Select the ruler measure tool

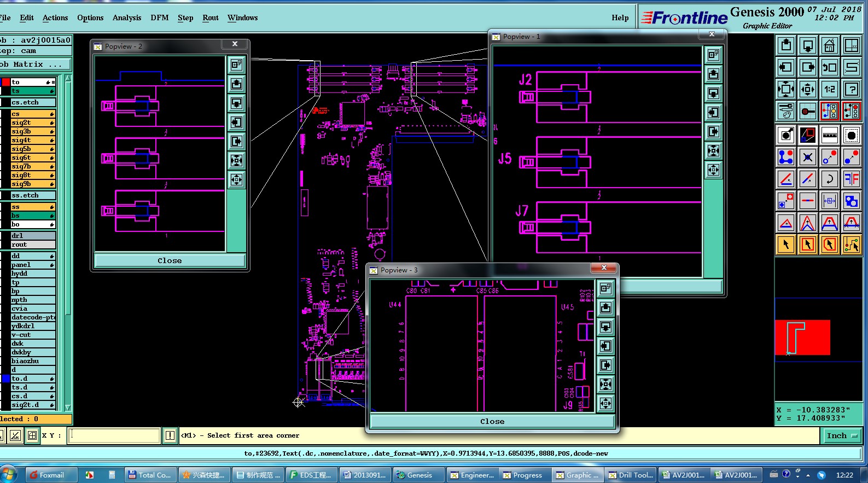point(830,135)
